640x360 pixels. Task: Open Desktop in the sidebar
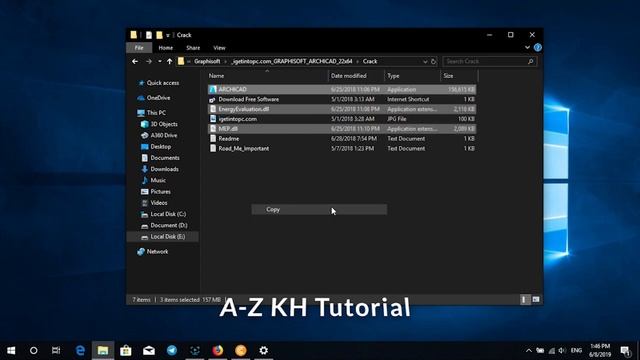pos(160,147)
